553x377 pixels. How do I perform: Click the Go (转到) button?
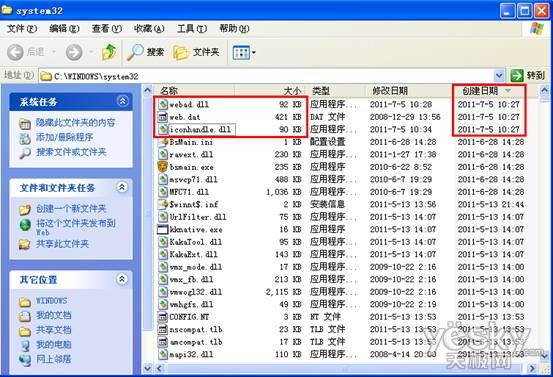coord(528,75)
